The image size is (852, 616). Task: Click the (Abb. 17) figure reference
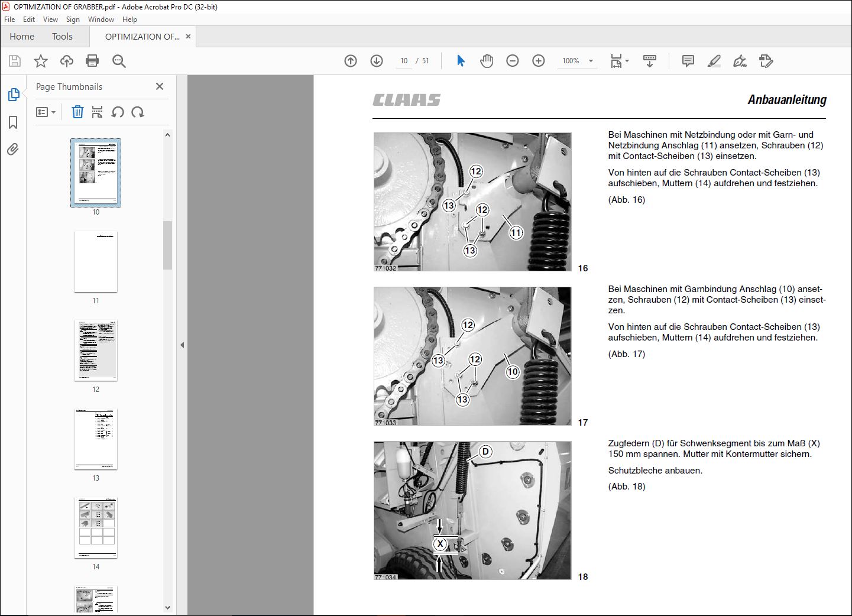[627, 354]
